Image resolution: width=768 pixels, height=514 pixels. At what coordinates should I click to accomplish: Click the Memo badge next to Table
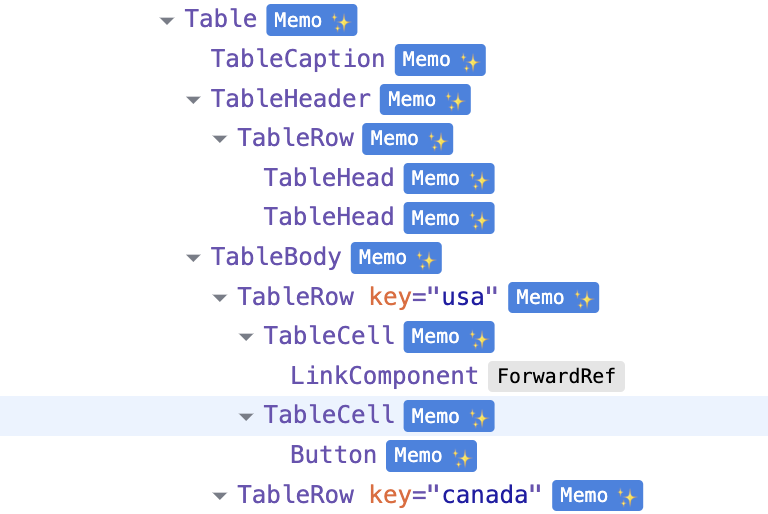tap(311, 20)
